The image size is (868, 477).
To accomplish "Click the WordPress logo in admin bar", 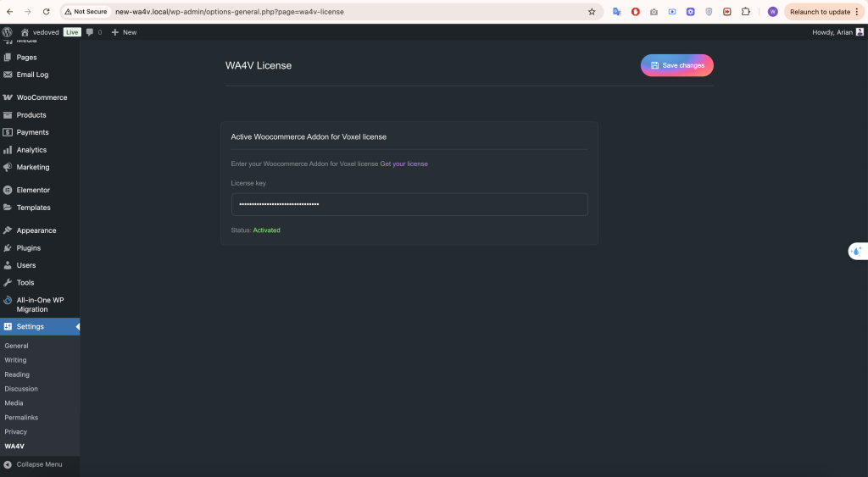I will [x=8, y=32].
